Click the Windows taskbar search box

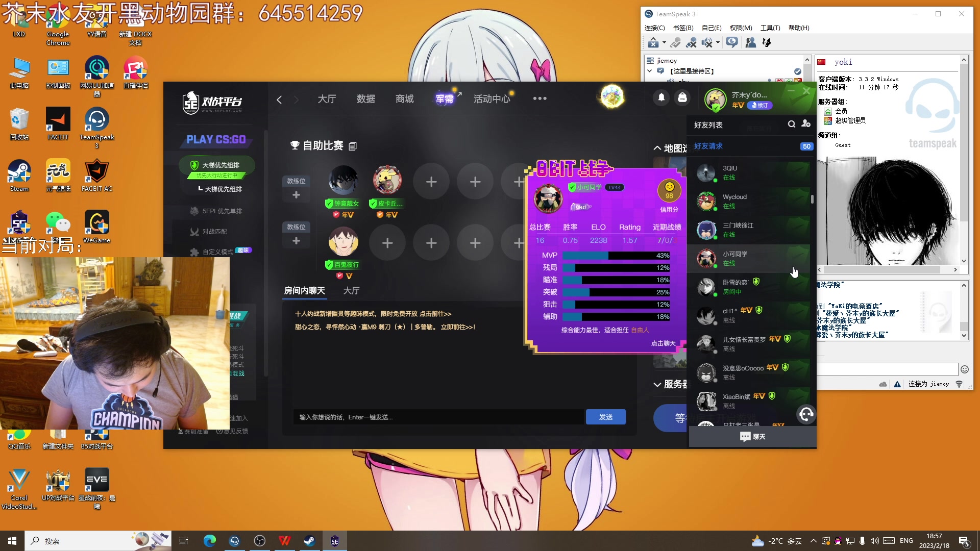click(98, 541)
